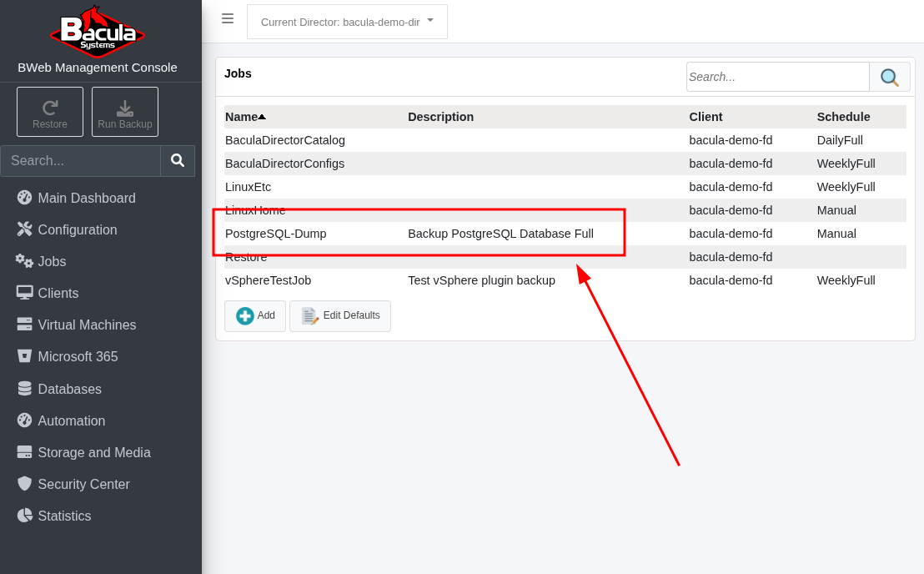Select Virtual Machines in the sidebar
The image size is (924, 574).
click(x=87, y=325)
